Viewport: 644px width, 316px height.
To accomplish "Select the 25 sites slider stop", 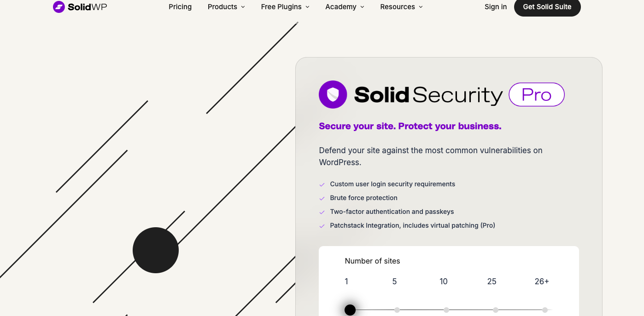I will (x=496, y=310).
